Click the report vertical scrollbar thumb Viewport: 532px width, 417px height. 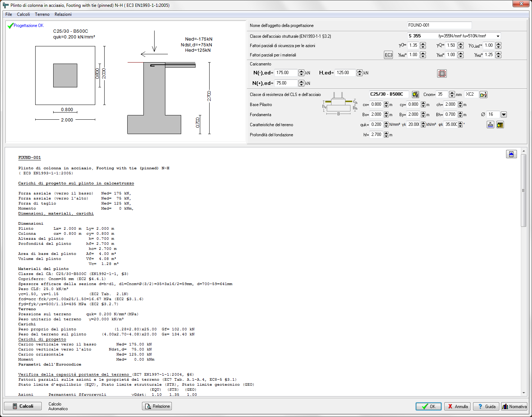pos(523,191)
